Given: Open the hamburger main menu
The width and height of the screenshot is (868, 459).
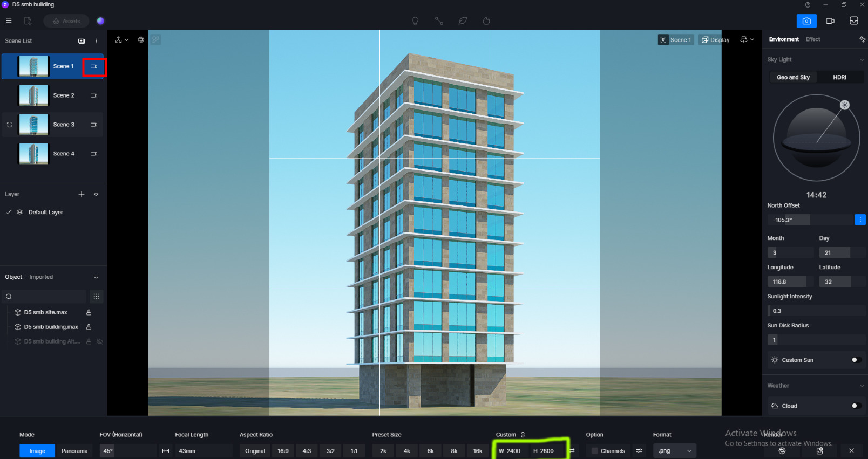Looking at the screenshot, I should coord(9,21).
